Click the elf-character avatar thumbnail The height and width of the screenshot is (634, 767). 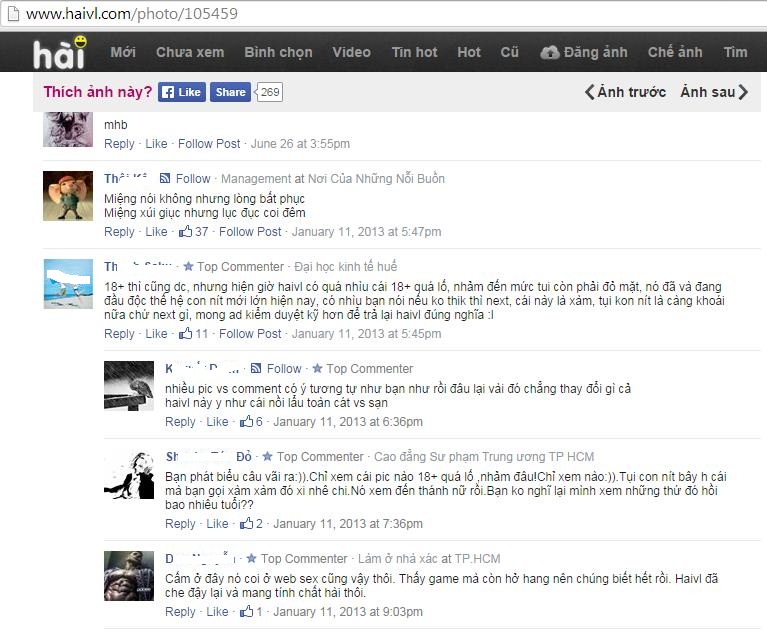point(68,196)
